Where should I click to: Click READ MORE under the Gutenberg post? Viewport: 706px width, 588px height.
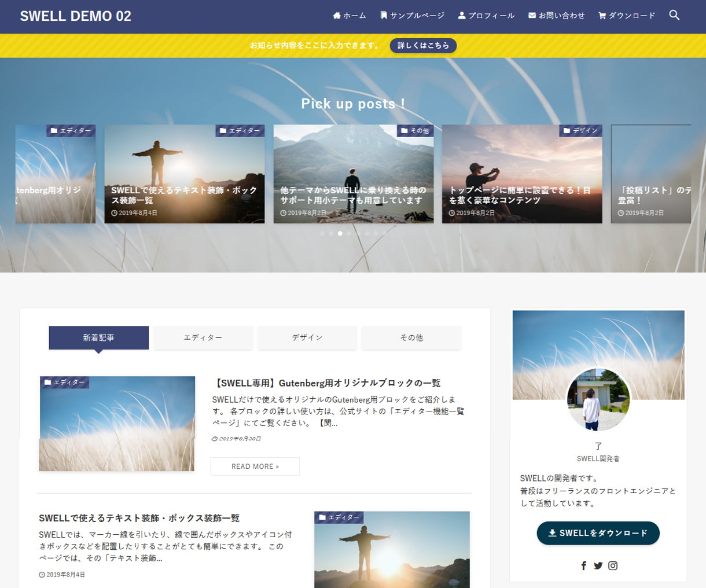pyautogui.click(x=255, y=466)
